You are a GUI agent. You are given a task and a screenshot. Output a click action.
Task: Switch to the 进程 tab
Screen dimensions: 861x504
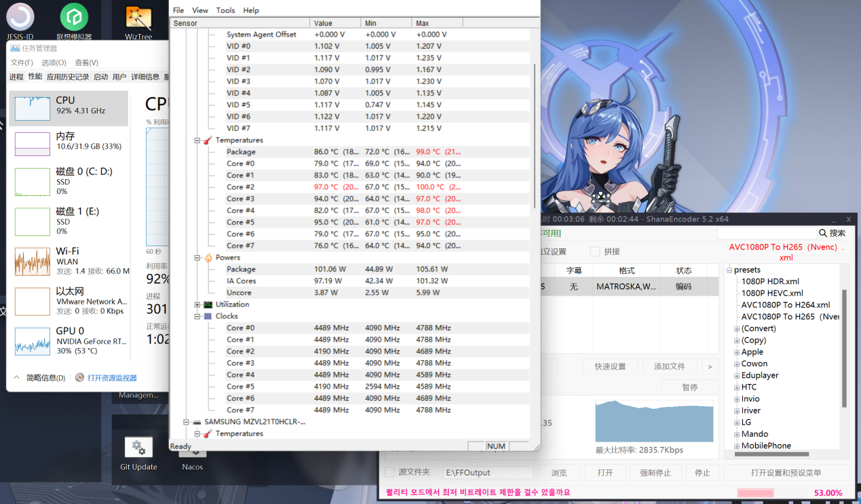(x=16, y=77)
